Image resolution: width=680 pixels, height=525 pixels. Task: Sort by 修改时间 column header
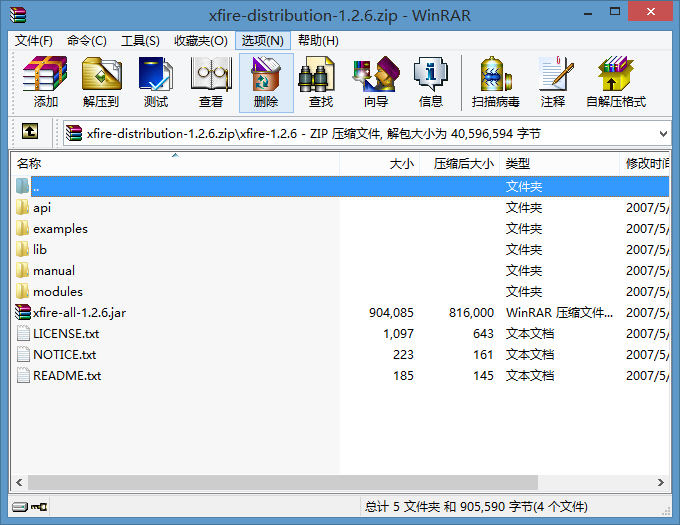pos(645,163)
